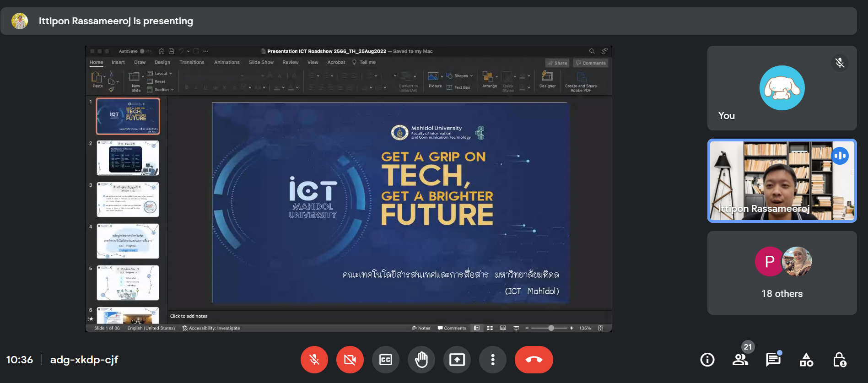Open the meeting details info icon
The width and height of the screenshot is (868, 383).
[x=707, y=360]
